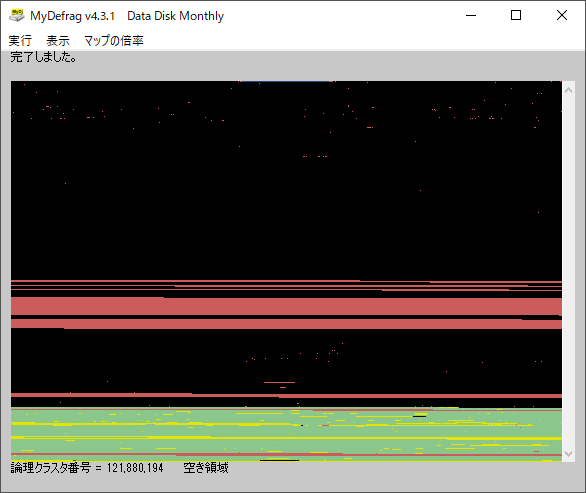Open the 表示 menu
The image size is (586, 493).
(x=58, y=40)
